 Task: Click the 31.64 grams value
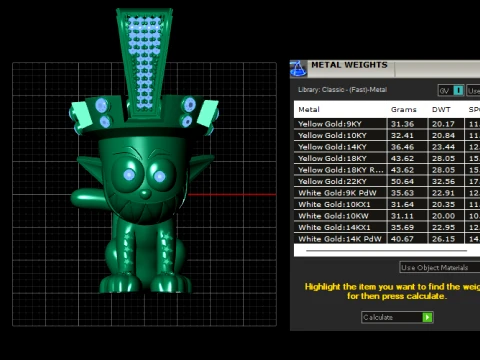[402, 204]
